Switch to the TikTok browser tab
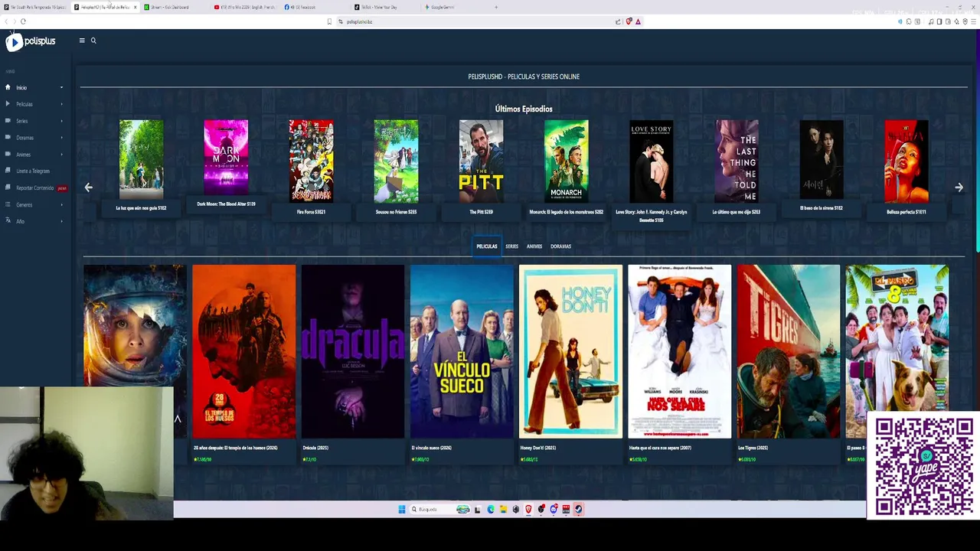 tap(387, 7)
